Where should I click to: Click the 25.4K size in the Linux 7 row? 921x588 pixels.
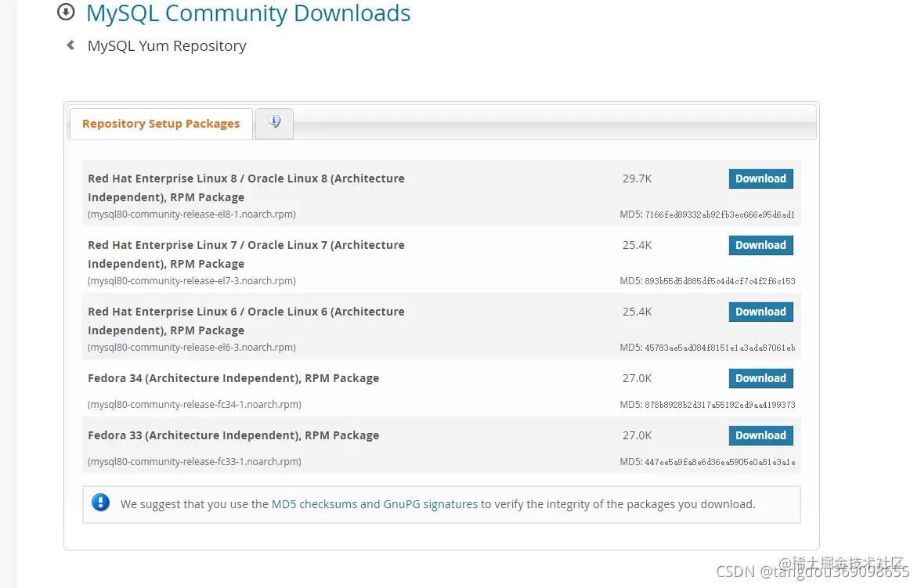pyautogui.click(x=637, y=245)
